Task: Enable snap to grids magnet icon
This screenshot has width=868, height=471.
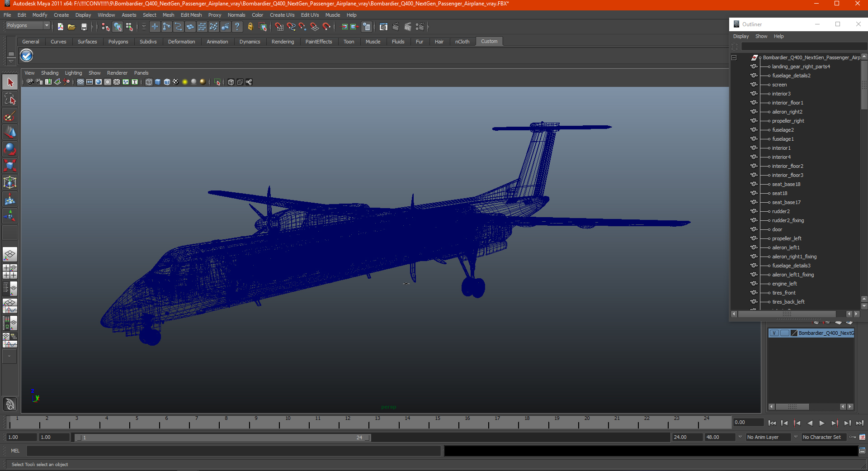Action: pyautogui.click(x=279, y=27)
